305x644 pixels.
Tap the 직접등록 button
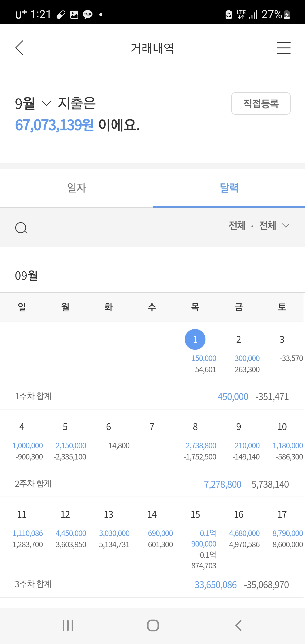tap(261, 104)
